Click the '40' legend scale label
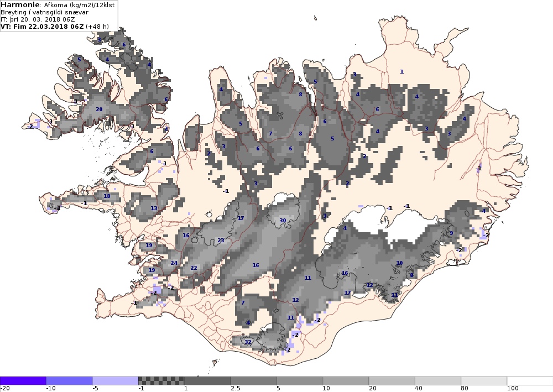This screenshot has width=553, height=392. 418,389
